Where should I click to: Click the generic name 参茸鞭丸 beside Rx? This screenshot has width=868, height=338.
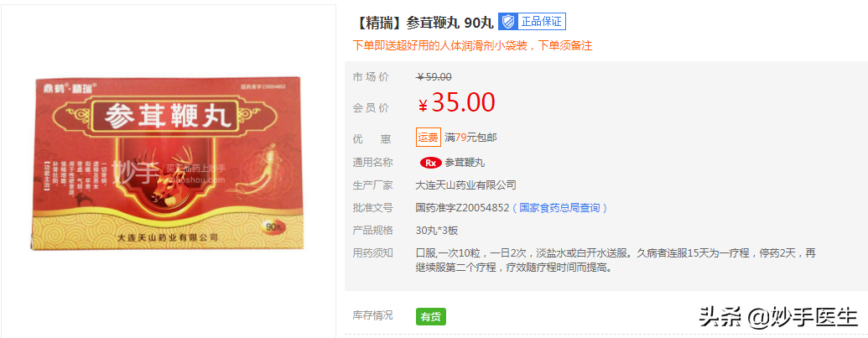pyautogui.click(x=465, y=164)
